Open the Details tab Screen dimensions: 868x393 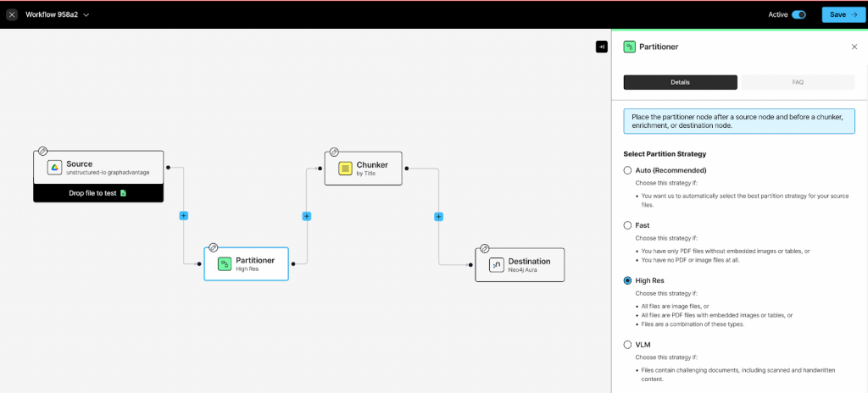[681, 82]
